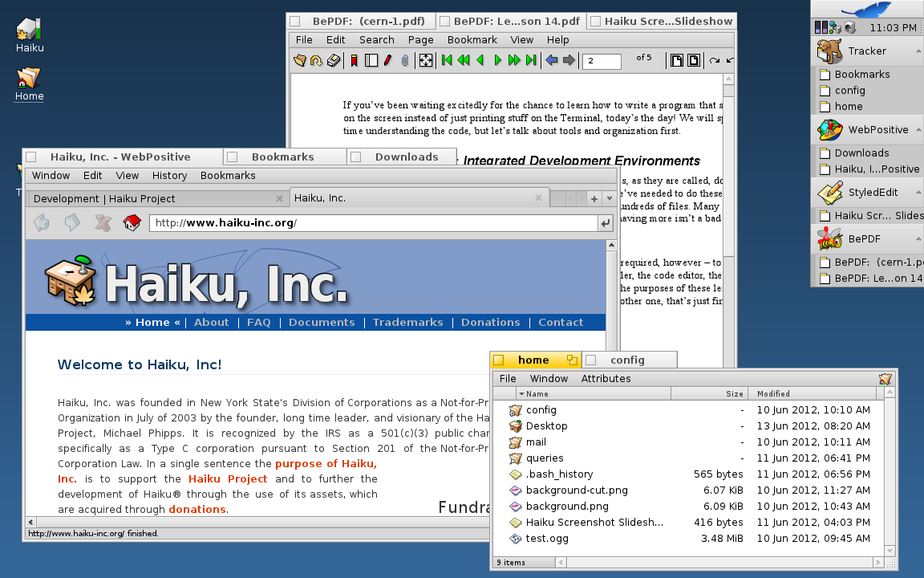The image size is (924, 578).
Task: Click the home icon in WebPositive
Action: coord(132,222)
